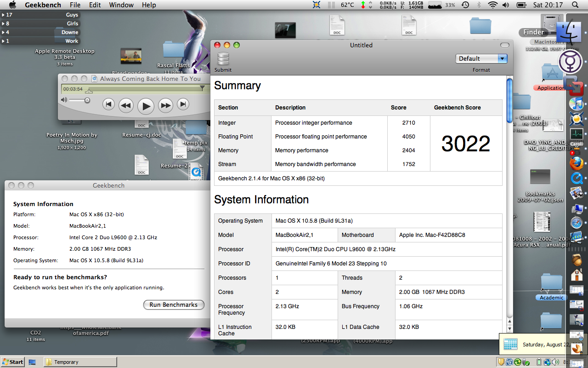Click the QuickTime volume slider knob
The image size is (588, 368).
(87, 100)
